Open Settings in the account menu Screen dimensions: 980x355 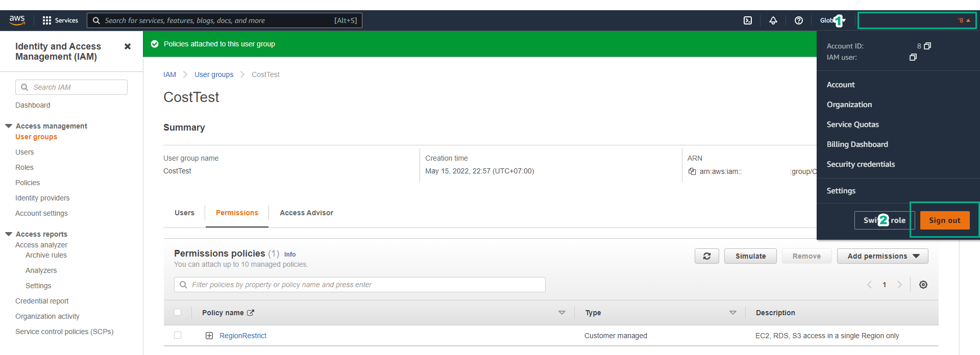(x=841, y=191)
